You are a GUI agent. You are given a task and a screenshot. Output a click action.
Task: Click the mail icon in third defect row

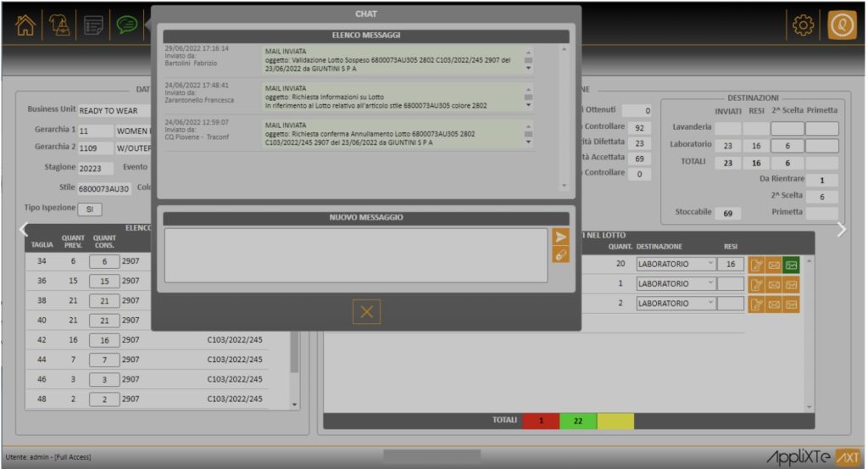[774, 304]
